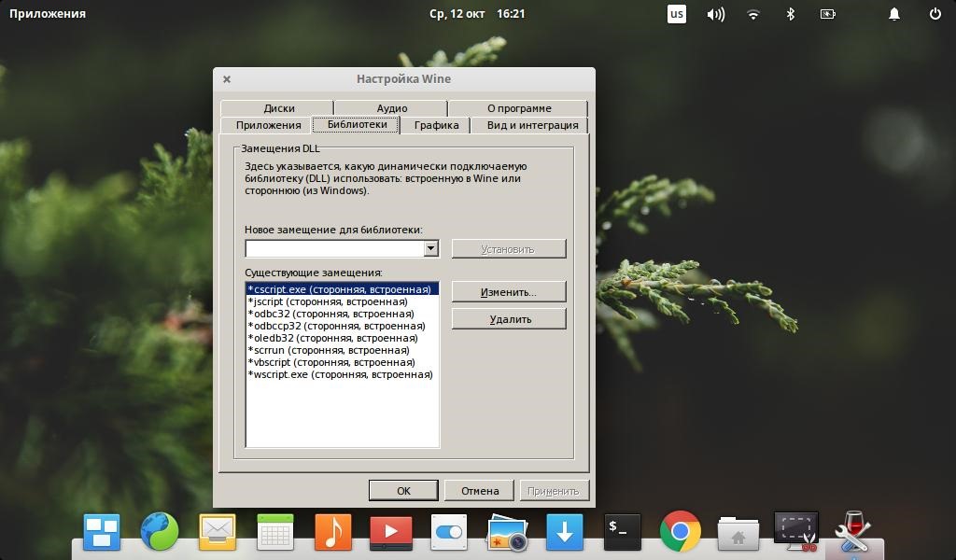
Task: Select the *odbccp32 override entry
Action: tap(342, 326)
